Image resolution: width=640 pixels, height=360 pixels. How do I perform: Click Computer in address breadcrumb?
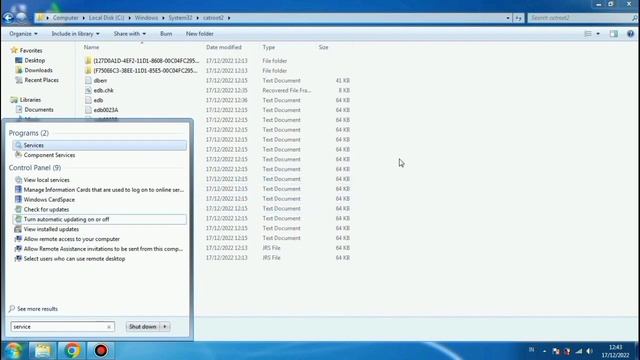[x=65, y=18]
